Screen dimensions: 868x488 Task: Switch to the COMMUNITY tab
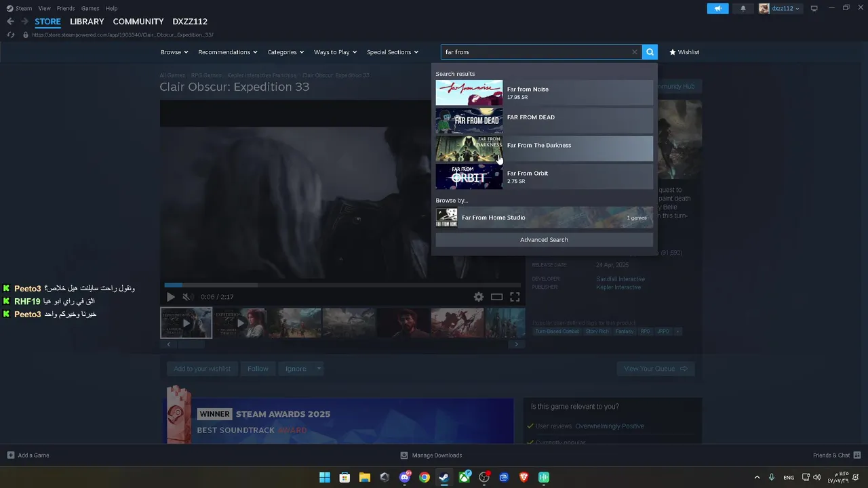tap(138, 22)
